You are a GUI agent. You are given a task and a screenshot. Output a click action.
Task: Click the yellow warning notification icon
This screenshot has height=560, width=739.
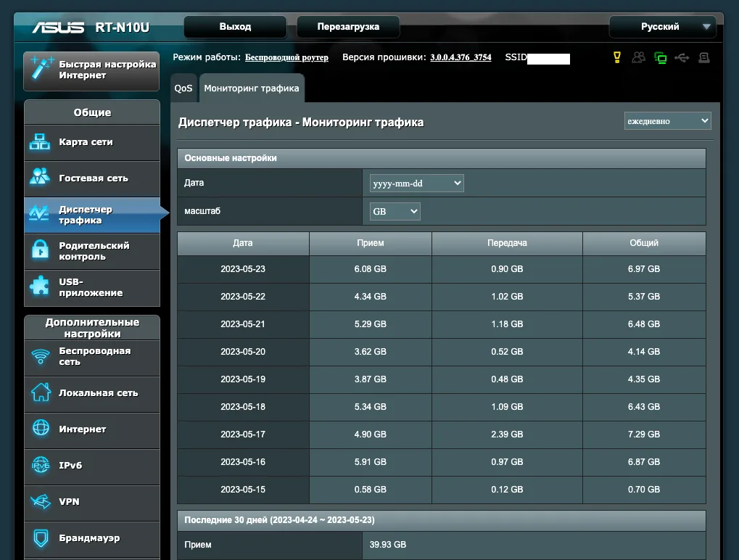pos(617,57)
